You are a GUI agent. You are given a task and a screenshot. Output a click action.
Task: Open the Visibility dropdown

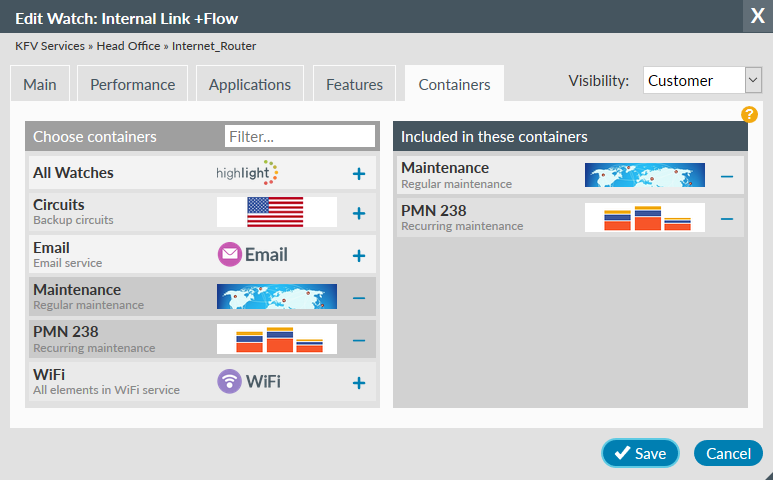pos(703,81)
